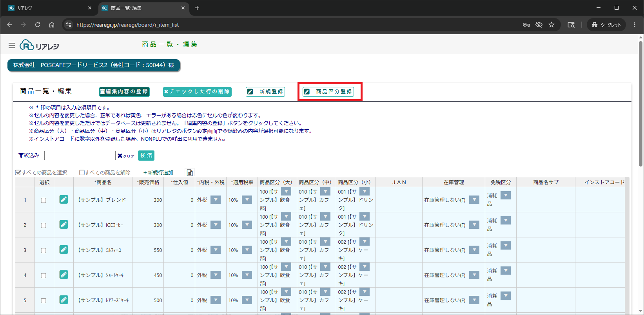Click the リアレジ logo

tap(39, 45)
